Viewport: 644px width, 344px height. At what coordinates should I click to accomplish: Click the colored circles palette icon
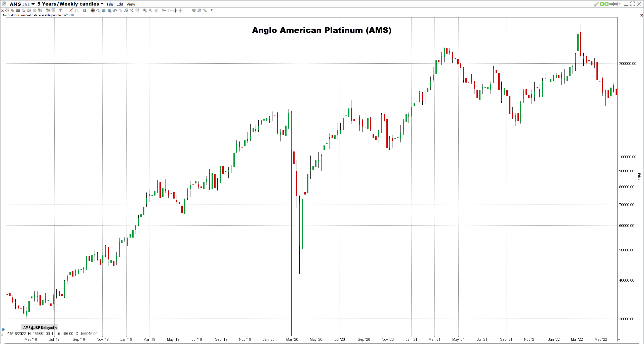193,10
